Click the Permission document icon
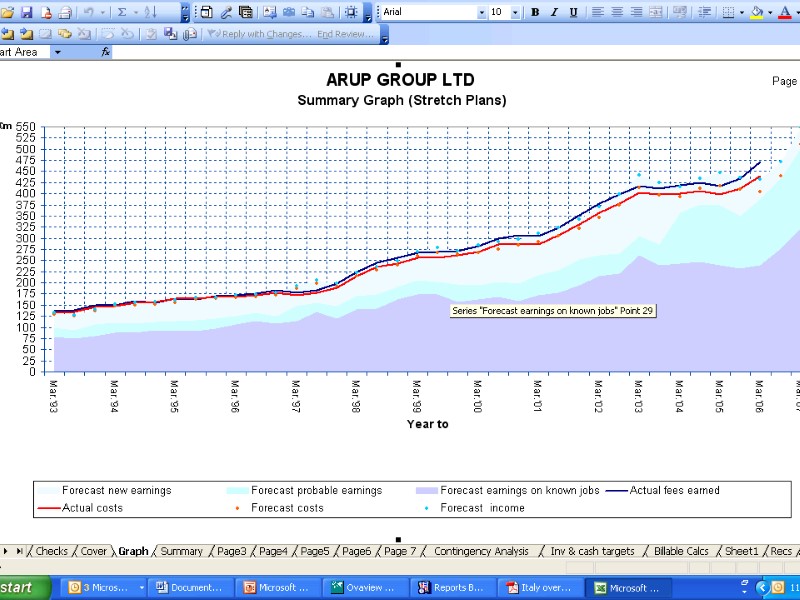The image size is (800, 600). point(46,12)
